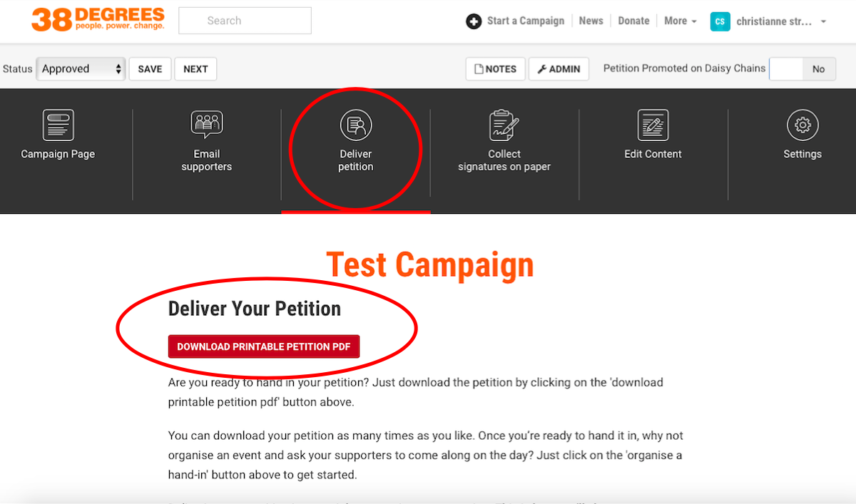Open the NOTES button

pos(496,69)
